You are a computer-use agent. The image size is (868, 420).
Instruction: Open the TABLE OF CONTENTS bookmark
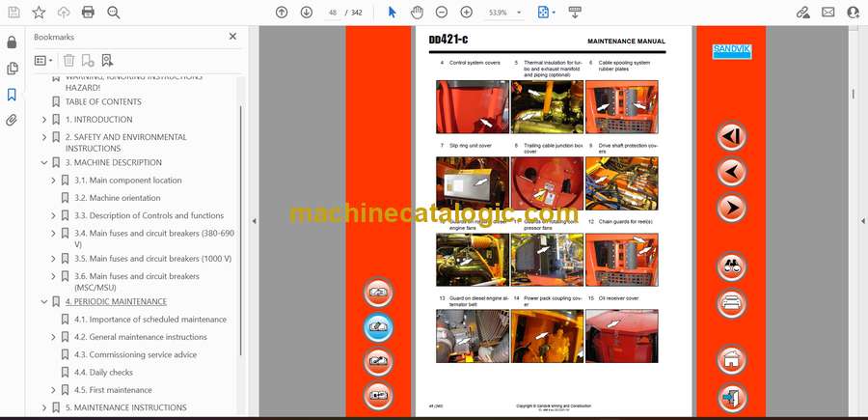tap(103, 102)
